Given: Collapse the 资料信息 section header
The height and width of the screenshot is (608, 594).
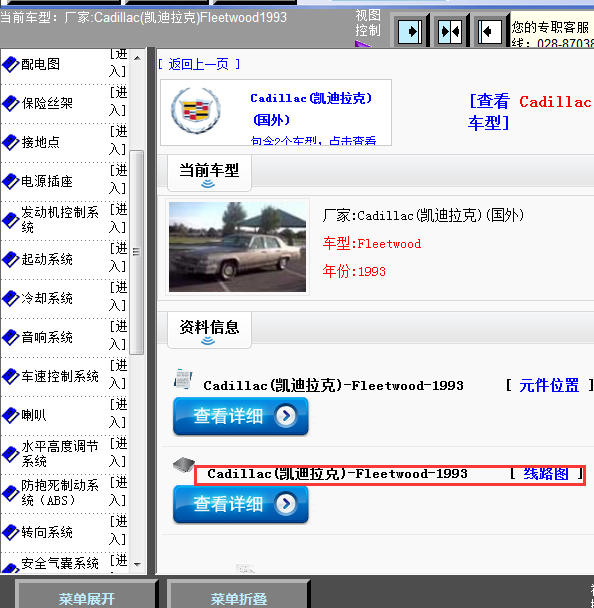Looking at the screenshot, I should [x=209, y=330].
